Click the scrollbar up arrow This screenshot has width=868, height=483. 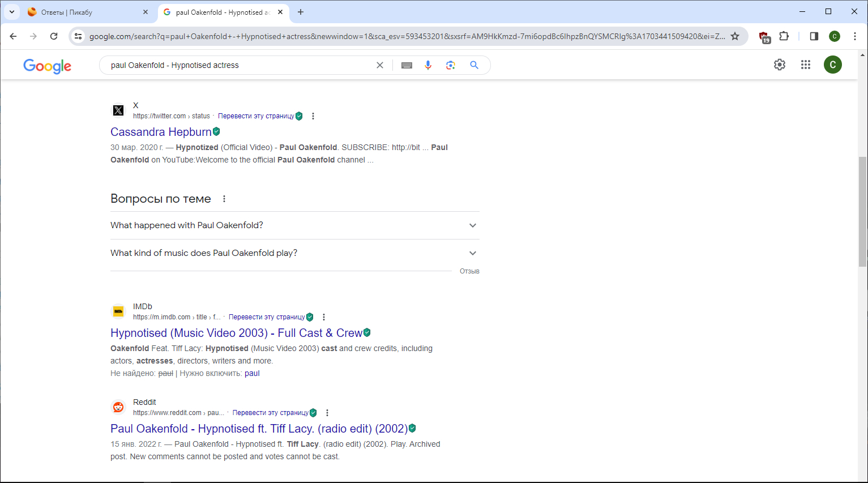point(862,55)
